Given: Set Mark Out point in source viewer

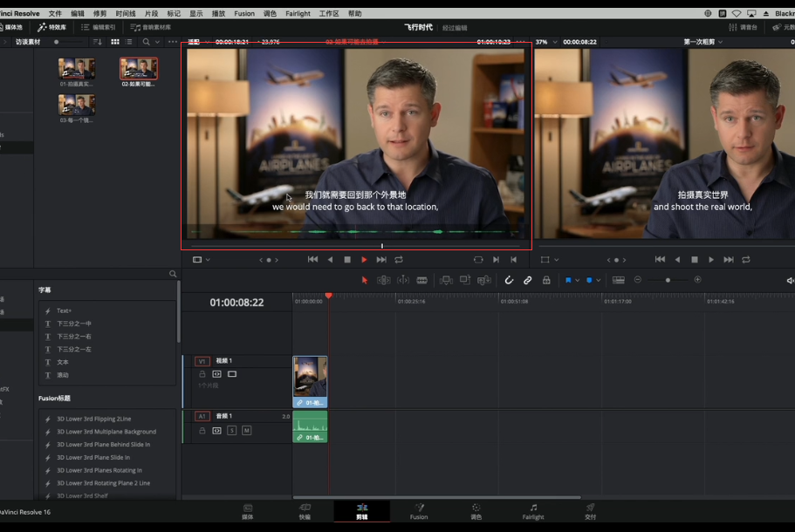Looking at the screenshot, I should click(514, 259).
